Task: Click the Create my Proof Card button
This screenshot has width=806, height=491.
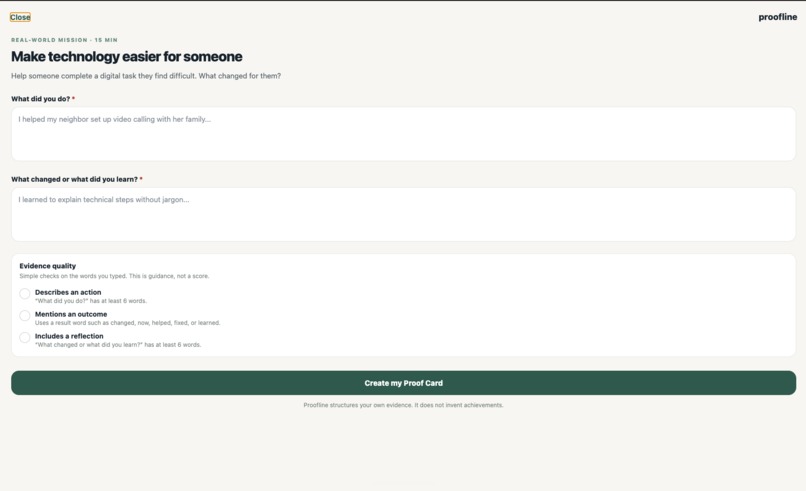Action: tap(404, 383)
